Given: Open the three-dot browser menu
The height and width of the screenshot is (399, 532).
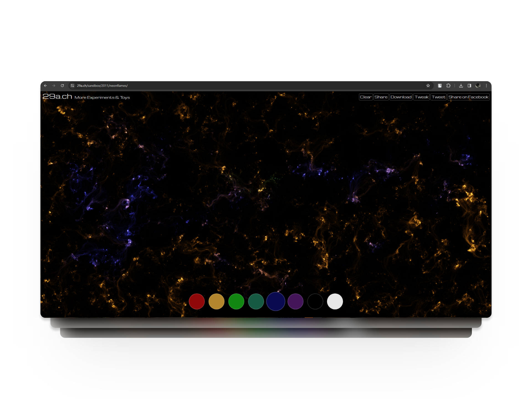Looking at the screenshot, I should [486, 86].
